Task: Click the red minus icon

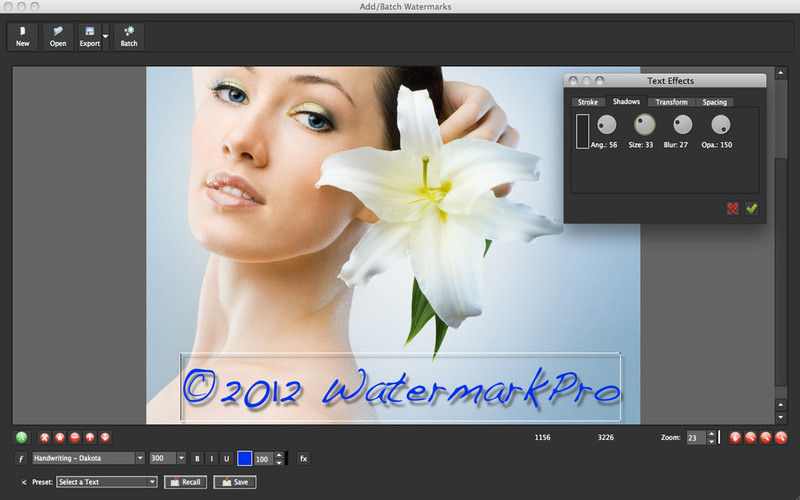Action: click(74, 437)
